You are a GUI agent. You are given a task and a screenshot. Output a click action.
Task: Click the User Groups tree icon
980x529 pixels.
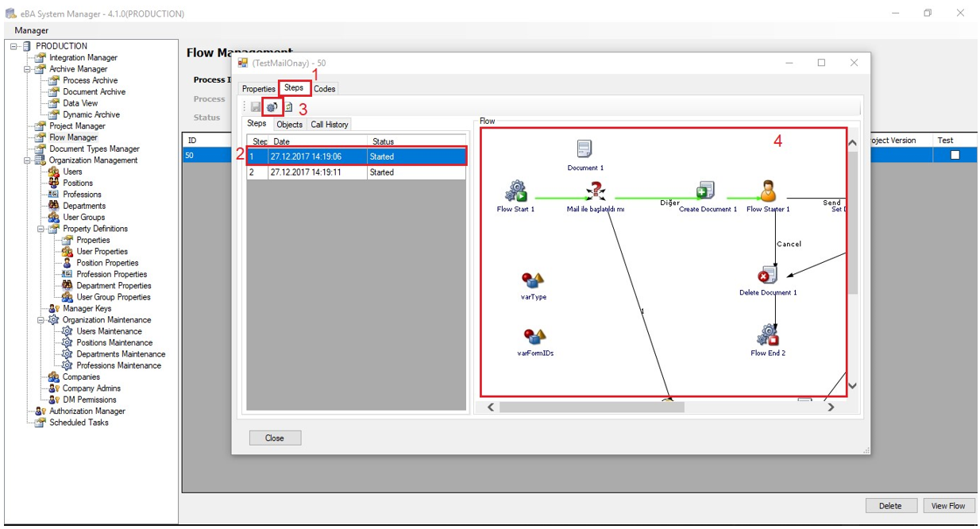click(54, 217)
